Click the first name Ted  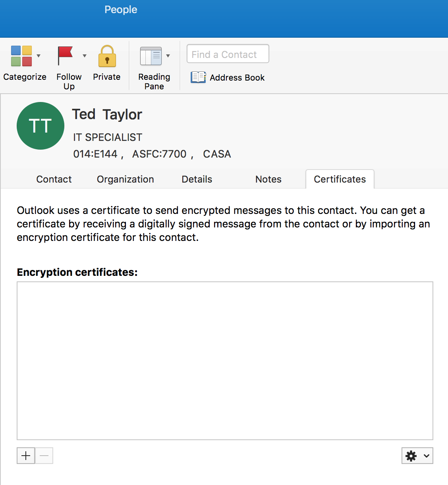point(84,114)
